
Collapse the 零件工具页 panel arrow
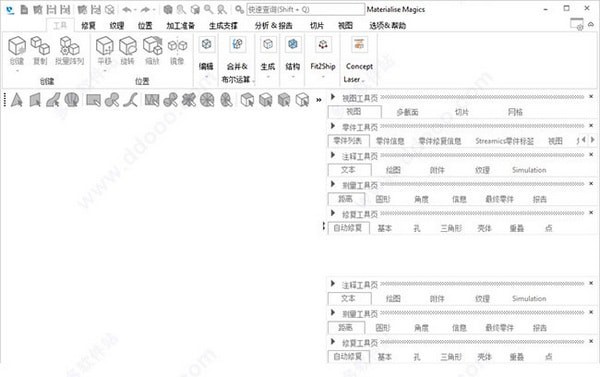click(x=333, y=126)
